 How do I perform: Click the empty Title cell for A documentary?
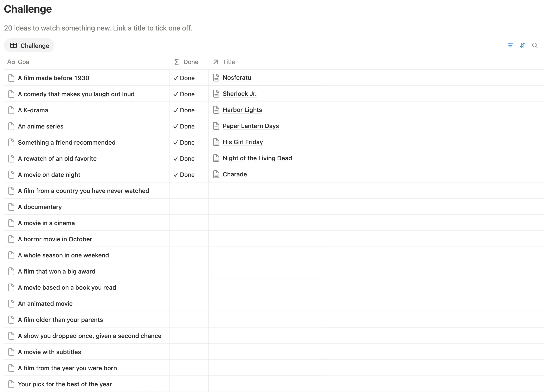pyautogui.click(x=265, y=207)
